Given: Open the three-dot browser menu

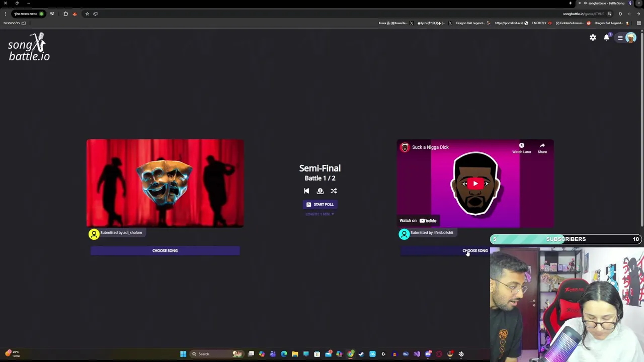Looking at the screenshot, I should 6,14.
